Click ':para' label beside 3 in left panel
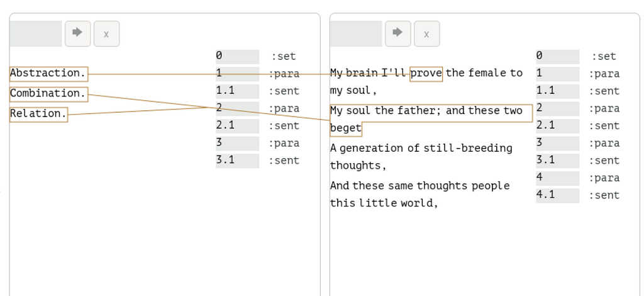This screenshot has width=644, height=296. (x=284, y=144)
